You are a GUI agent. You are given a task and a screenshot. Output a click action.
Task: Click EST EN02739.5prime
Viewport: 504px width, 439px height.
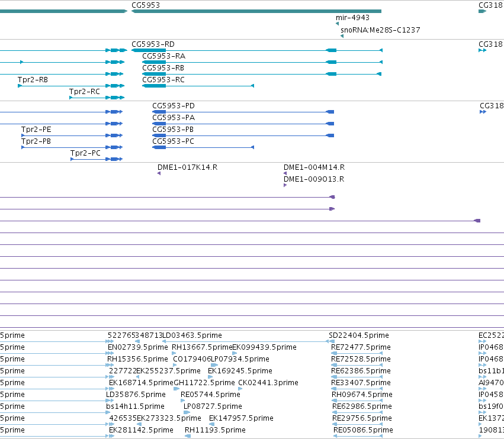click(x=138, y=347)
